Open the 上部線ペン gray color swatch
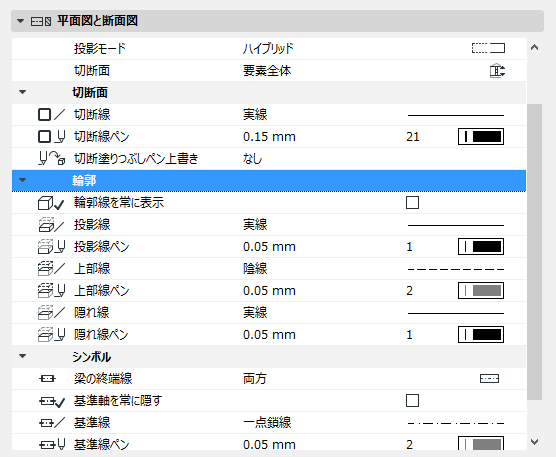This screenshot has height=457, width=556. tap(481, 291)
